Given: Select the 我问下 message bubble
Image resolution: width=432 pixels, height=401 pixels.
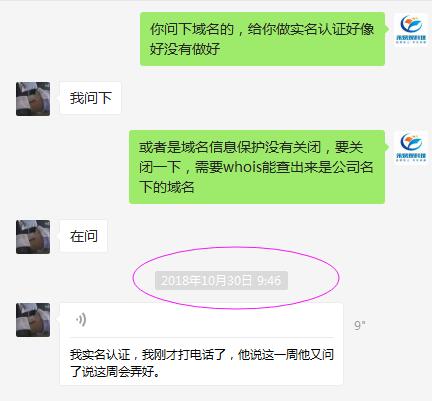Looking at the screenshot, I should coord(90,98).
